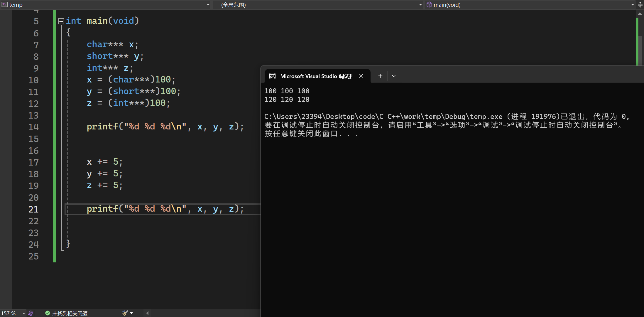Click the purple cube icon beside main(void)
Image resolution: width=644 pixels, height=317 pixels.
[x=429, y=5]
